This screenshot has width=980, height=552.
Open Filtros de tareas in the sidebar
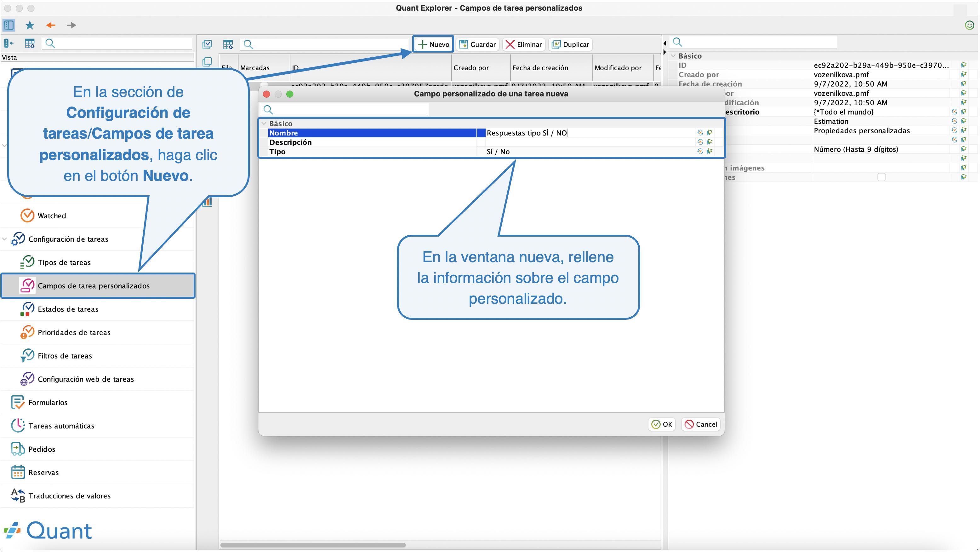(65, 356)
